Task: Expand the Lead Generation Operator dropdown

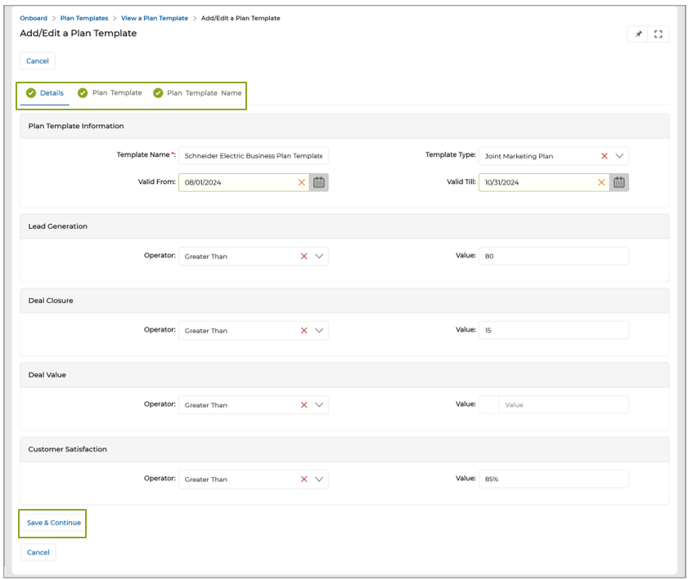Action: tap(319, 256)
